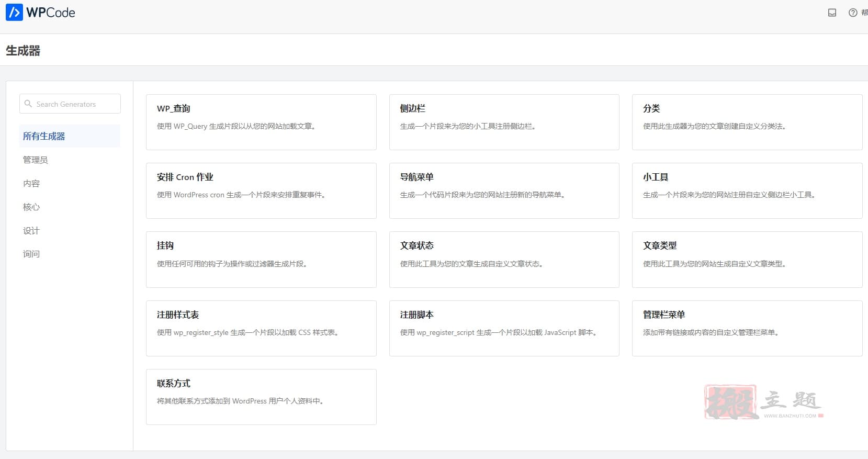Screen dimensions: 868x459
Task: Click description '使用此生成器为您的文章创建自定义分类法。'
Action: tap(714, 126)
